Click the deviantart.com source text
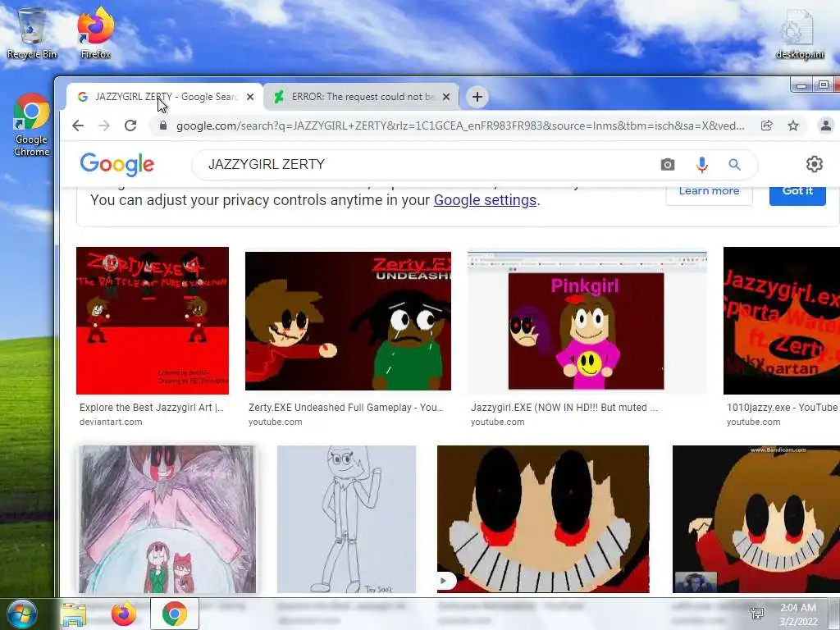This screenshot has width=840, height=630. click(111, 422)
